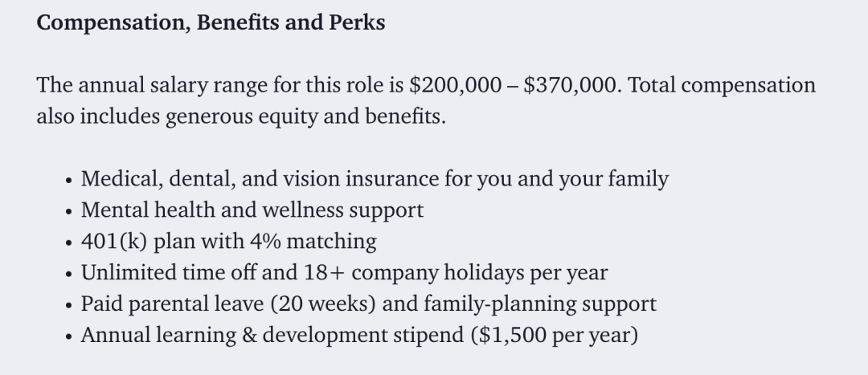Select the medical, dental, vision insurance item

point(375,179)
